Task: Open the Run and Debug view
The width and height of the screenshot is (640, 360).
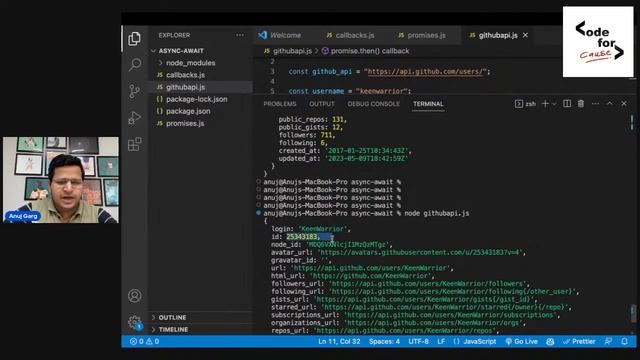Action: coord(134,118)
